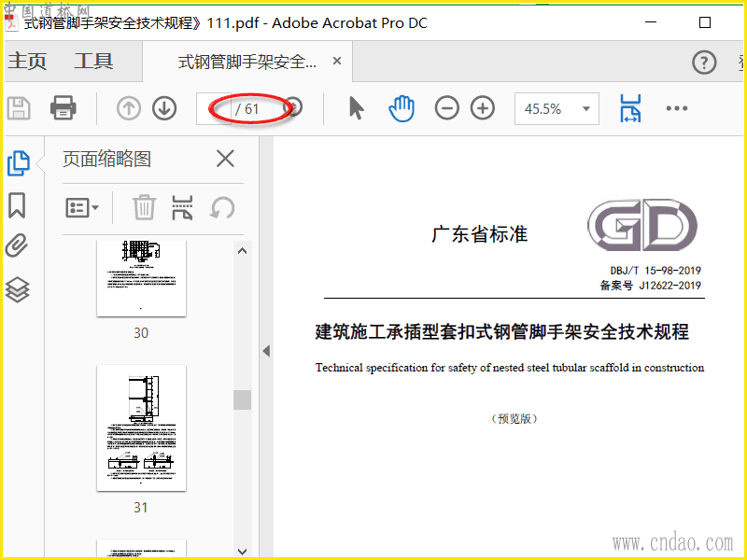The image size is (747, 560).
Task: Open the 45.5% zoom level dropdown
Action: coord(557,108)
